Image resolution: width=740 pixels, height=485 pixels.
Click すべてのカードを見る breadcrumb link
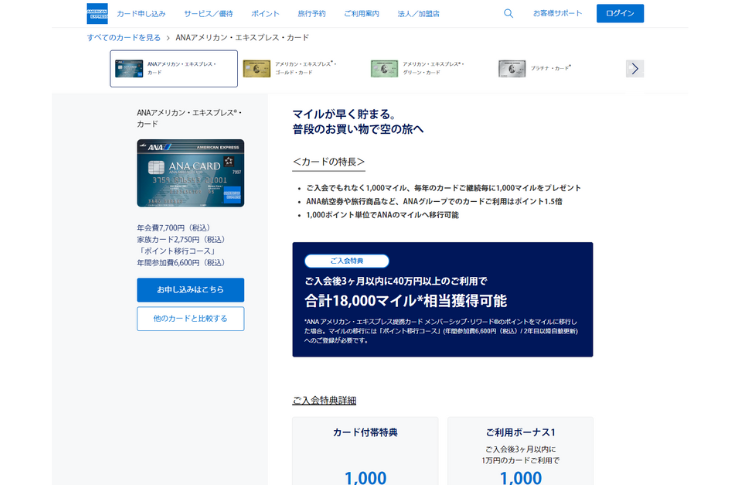(124, 38)
